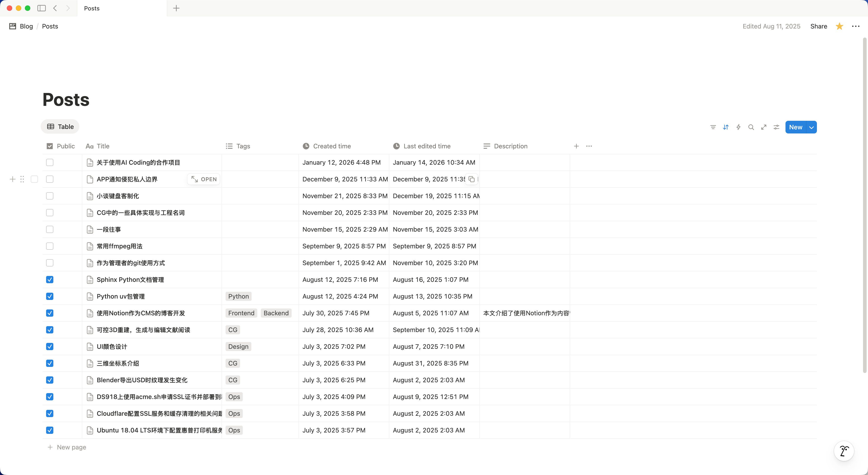Open the filter icon in database toolbar
This screenshot has height=475, width=868.
point(713,127)
